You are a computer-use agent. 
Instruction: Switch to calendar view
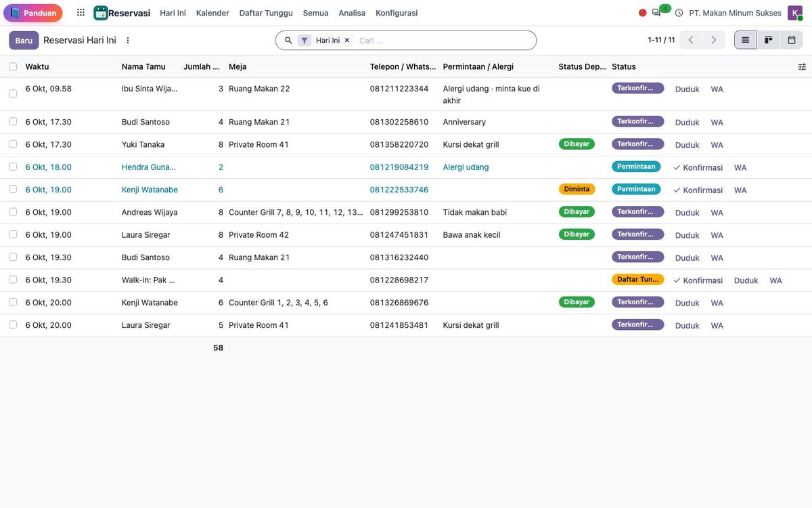coord(792,40)
